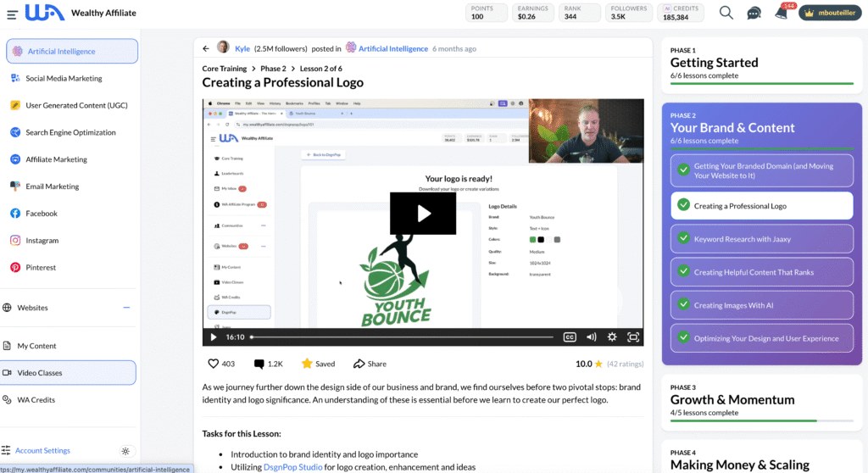Click the Points 100 counter
Viewport: 868px width, 473px height.
point(486,13)
